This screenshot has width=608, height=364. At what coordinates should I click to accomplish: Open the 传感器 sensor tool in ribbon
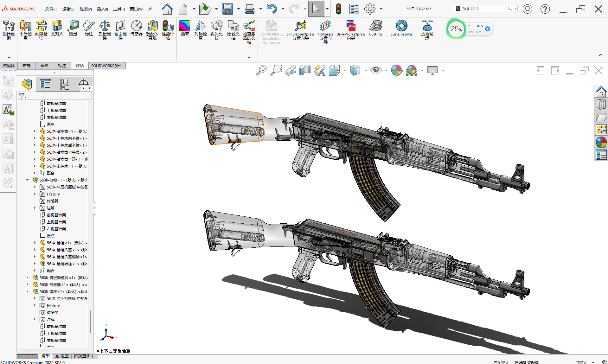click(x=136, y=28)
